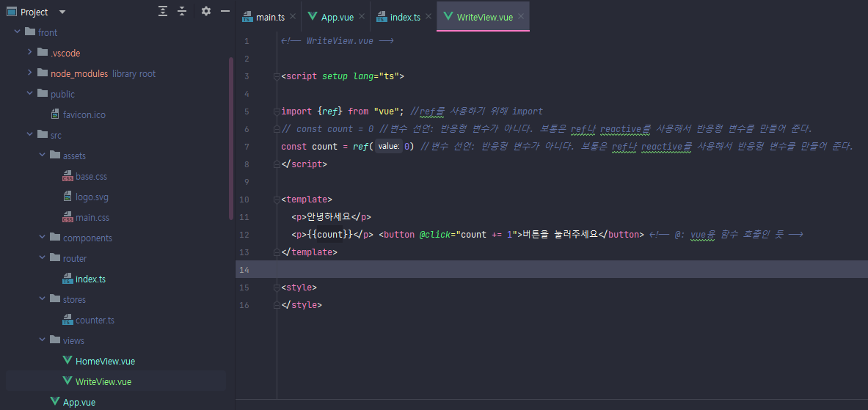Click the image file icon beside logo.svg

(68, 197)
